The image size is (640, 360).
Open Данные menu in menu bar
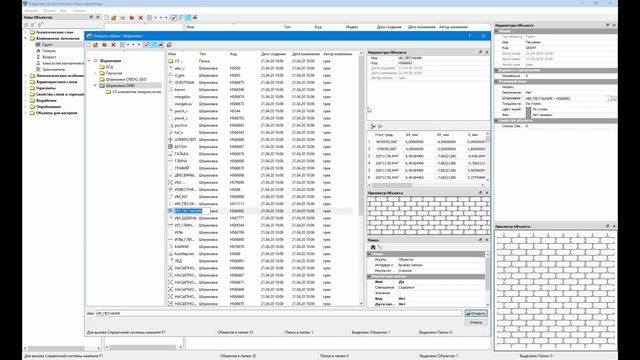[x=31, y=11]
